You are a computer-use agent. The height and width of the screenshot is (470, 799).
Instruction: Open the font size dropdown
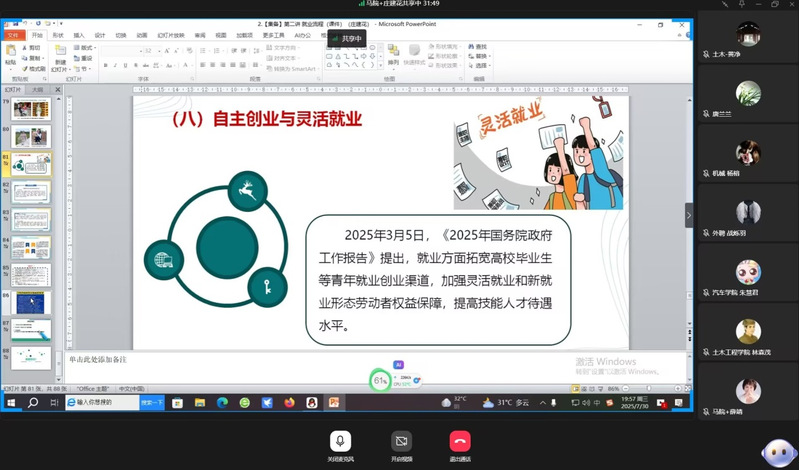(x=150, y=50)
